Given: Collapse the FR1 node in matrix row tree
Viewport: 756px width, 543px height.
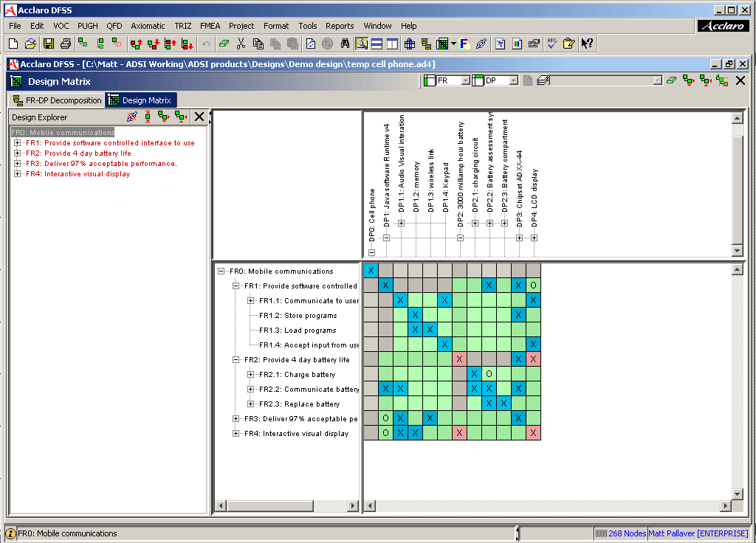Looking at the screenshot, I should [236, 286].
